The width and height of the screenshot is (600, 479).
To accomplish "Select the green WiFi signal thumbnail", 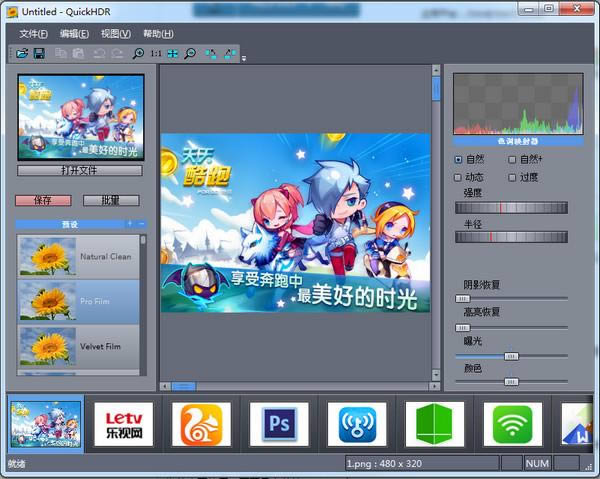I will (x=513, y=424).
